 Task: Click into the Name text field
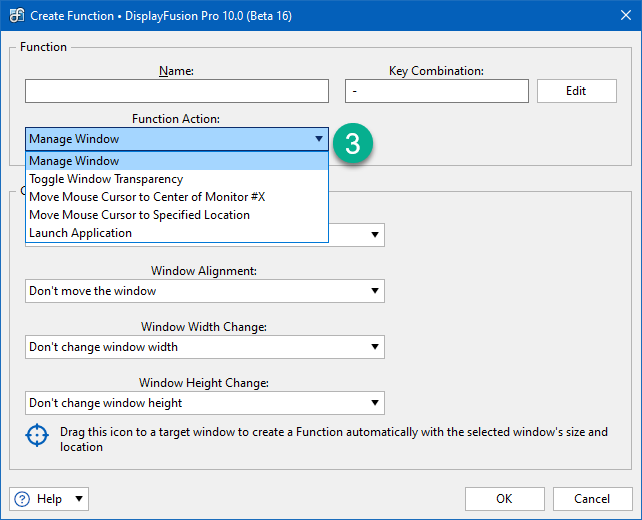177,91
